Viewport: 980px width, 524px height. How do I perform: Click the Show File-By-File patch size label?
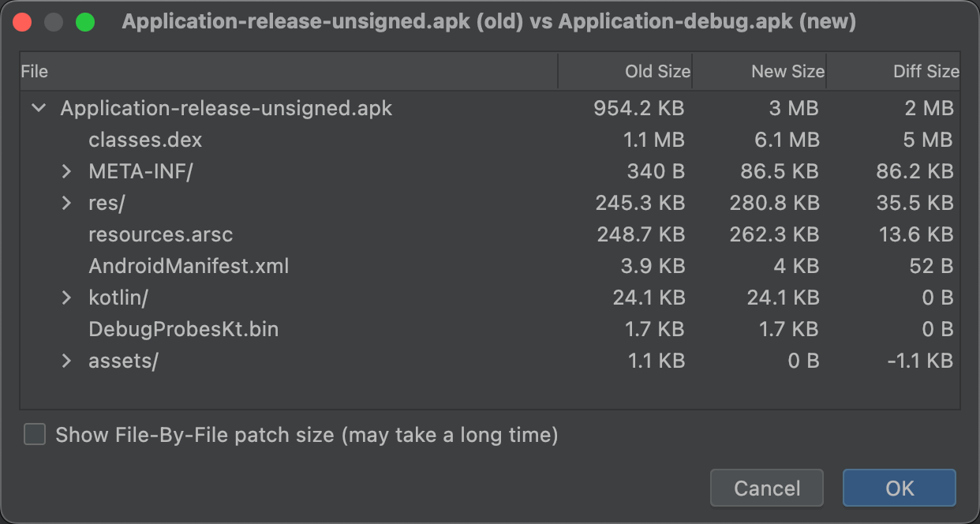(x=306, y=434)
